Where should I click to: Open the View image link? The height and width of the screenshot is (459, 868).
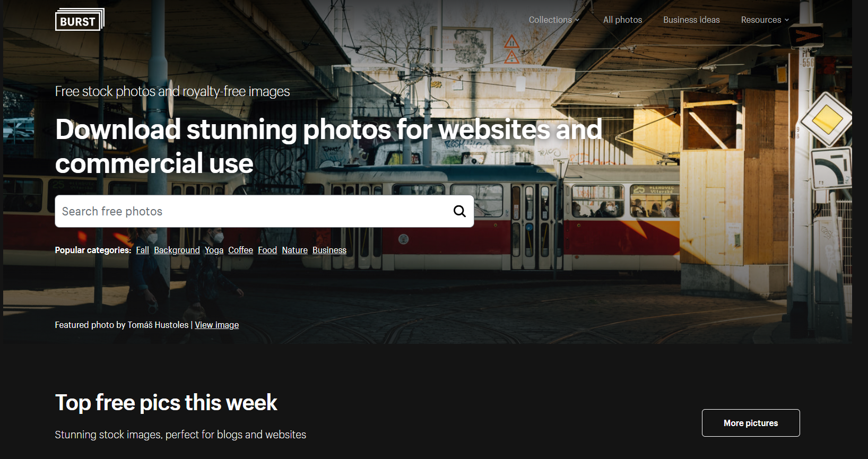pyautogui.click(x=216, y=325)
